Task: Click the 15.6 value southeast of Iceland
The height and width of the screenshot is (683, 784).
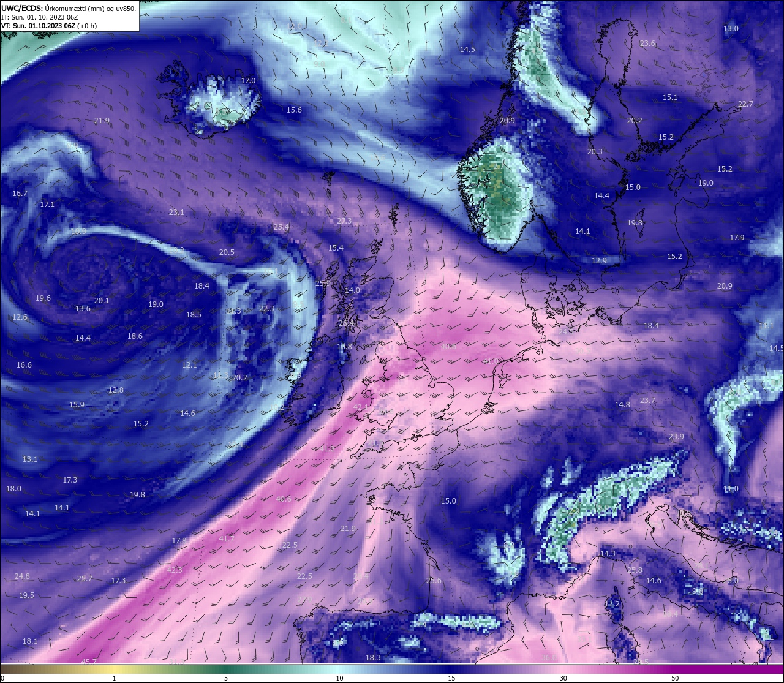Action: tap(294, 110)
